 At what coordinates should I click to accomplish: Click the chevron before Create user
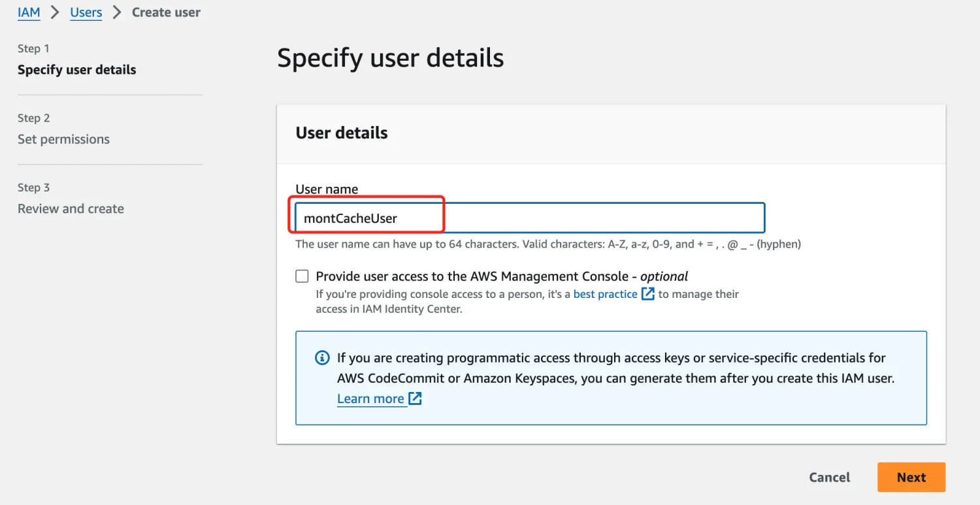117,12
